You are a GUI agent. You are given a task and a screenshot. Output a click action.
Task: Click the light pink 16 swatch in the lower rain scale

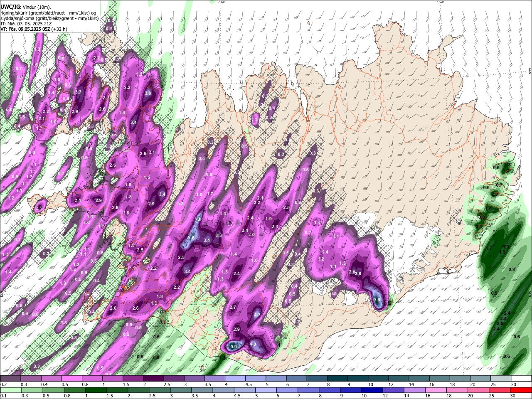436,390
